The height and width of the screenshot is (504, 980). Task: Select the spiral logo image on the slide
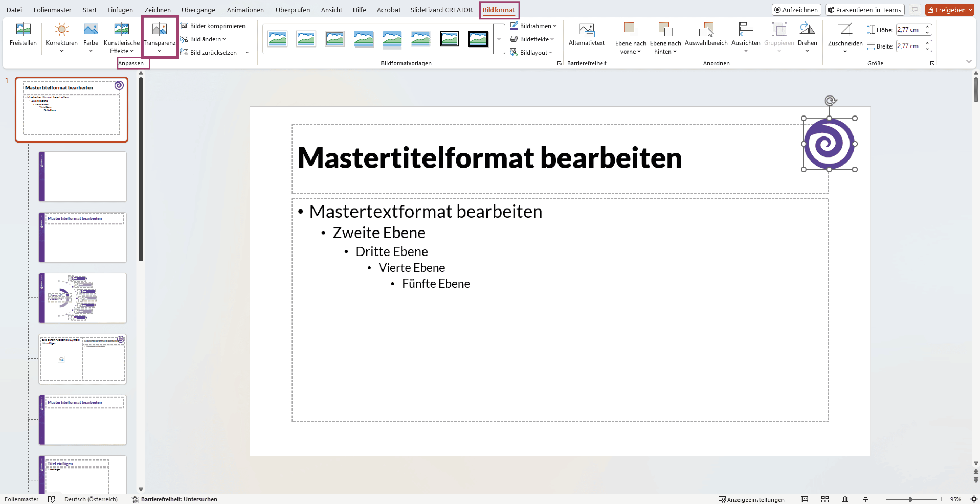[829, 144]
